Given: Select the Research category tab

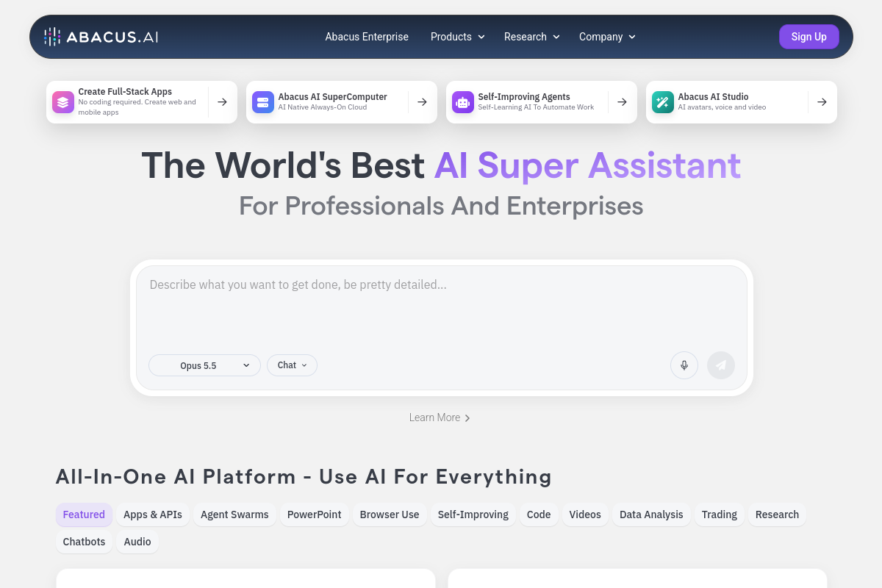Looking at the screenshot, I should 777,514.
